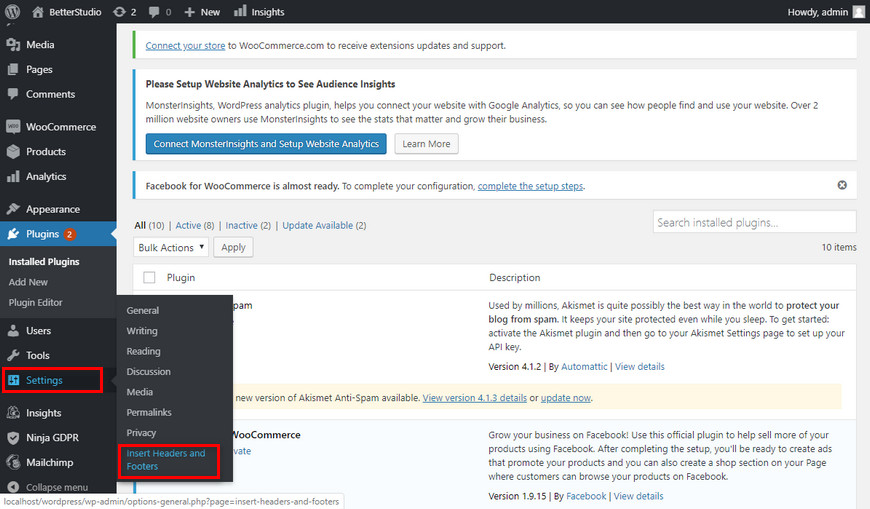Click the Ninja GDPR shield icon

click(x=13, y=437)
